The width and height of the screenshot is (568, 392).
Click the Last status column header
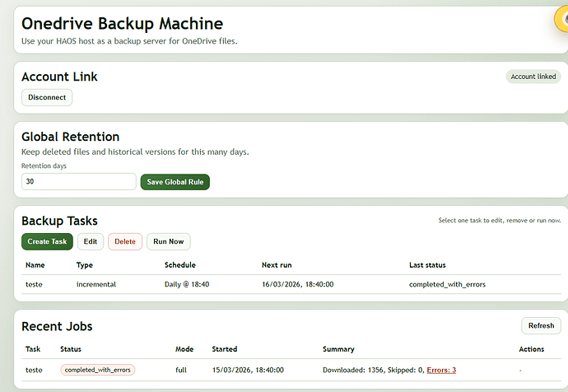point(427,265)
